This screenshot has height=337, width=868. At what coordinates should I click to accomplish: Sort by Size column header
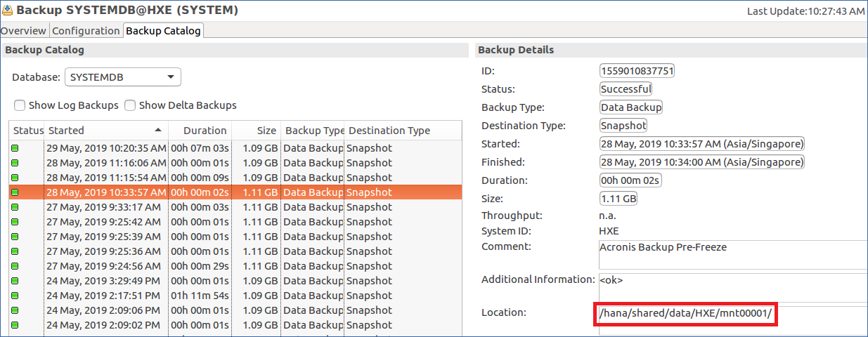(x=256, y=131)
